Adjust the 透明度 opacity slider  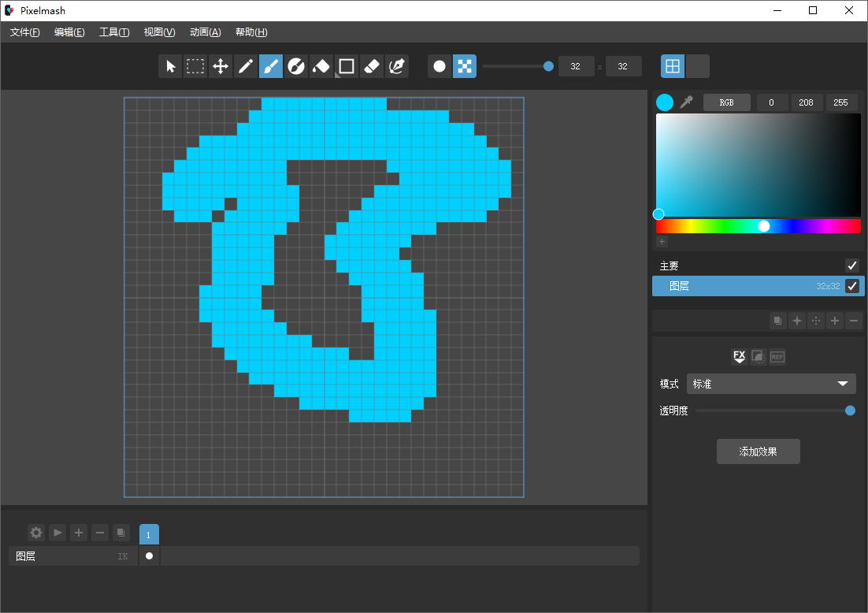tap(775, 411)
